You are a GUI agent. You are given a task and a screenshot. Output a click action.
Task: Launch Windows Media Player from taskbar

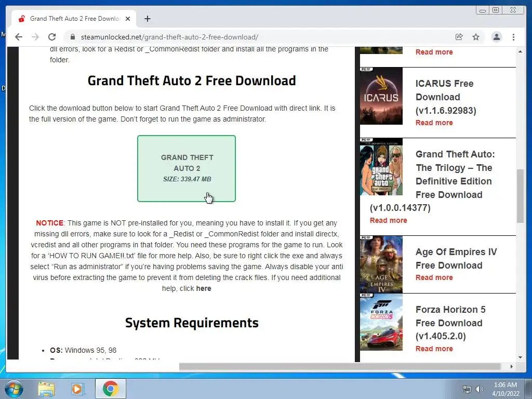pos(77,389)
